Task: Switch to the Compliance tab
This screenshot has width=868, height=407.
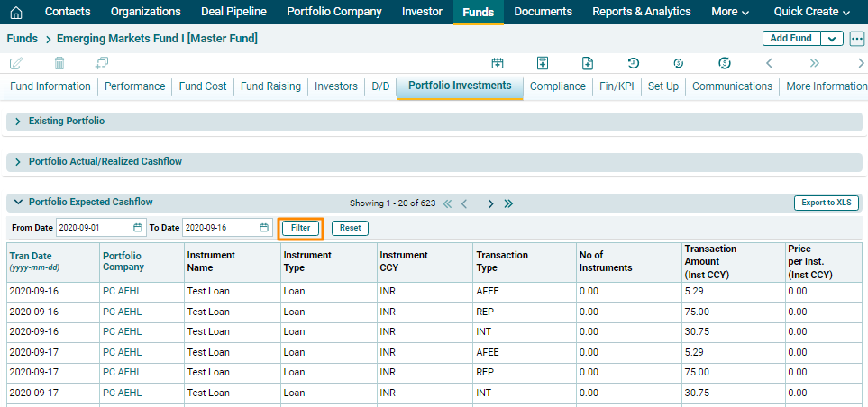Action: [x=557, y=86]
